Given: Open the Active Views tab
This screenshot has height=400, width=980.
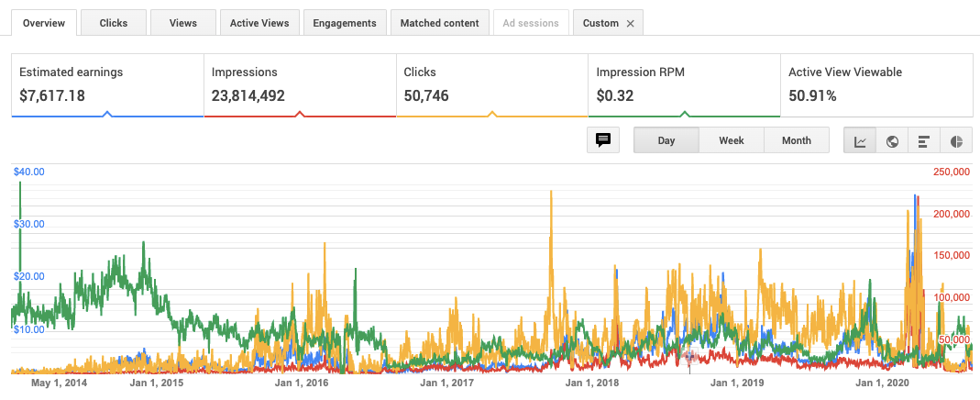Looking at the screenshot, I should tap(259, 23).
